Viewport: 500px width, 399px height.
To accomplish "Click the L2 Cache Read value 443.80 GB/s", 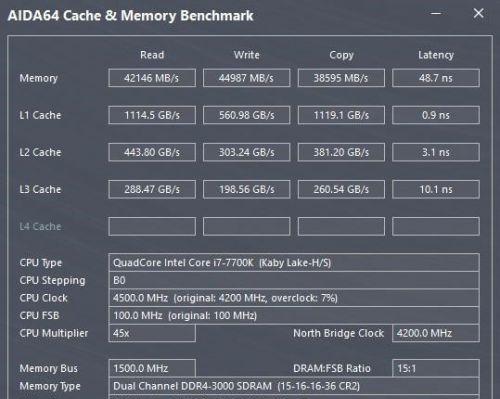I will coord(152,152).
